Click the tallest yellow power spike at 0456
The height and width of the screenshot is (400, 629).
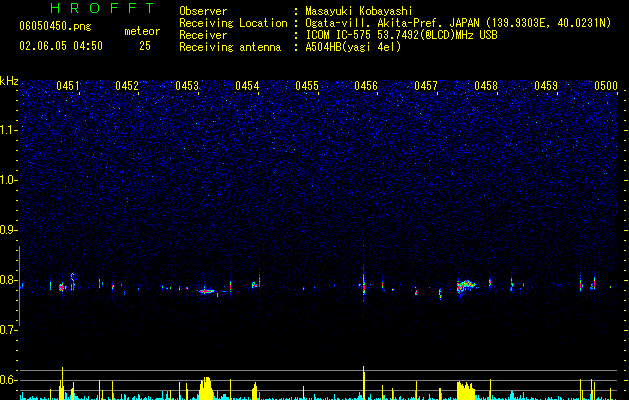coord(364,383)
